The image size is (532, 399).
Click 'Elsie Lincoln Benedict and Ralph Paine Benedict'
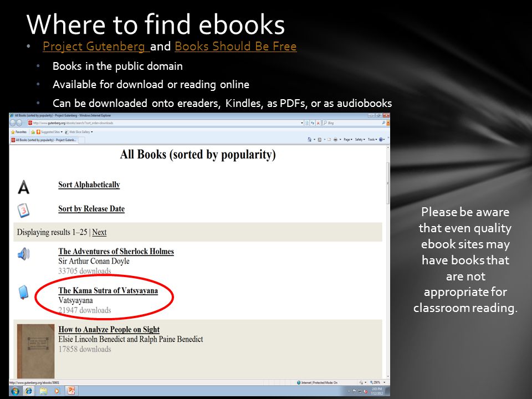tap(131, 339)
